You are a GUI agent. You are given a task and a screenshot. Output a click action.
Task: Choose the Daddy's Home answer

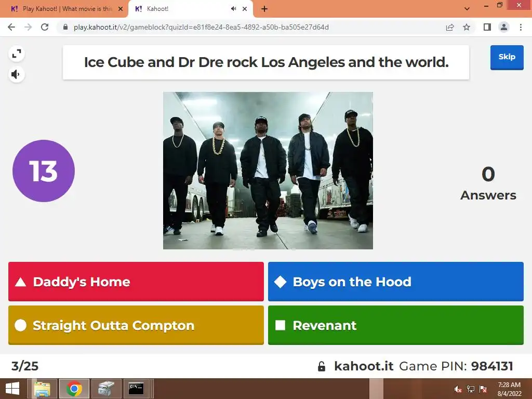(x=136, y=282)
